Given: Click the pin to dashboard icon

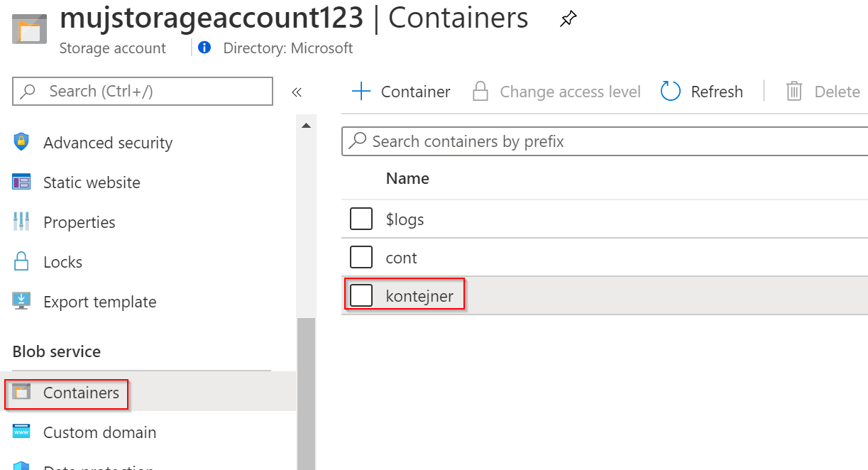Looking at the screenshot, I should click(x=568, y=19).
